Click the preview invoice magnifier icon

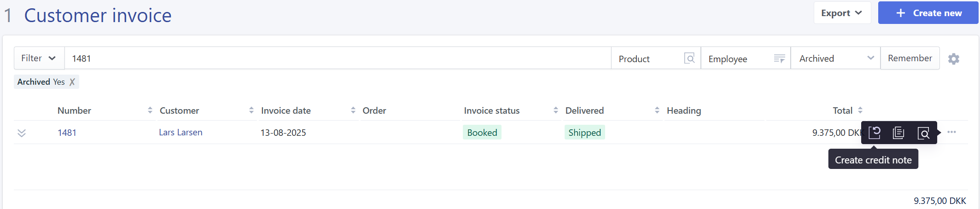(923, 133)
